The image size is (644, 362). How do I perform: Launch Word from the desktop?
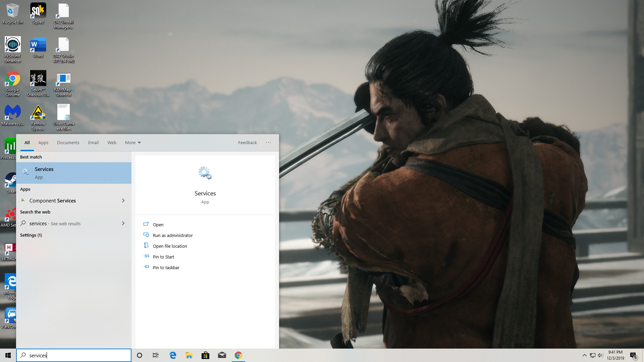click(x=38, y=48)
